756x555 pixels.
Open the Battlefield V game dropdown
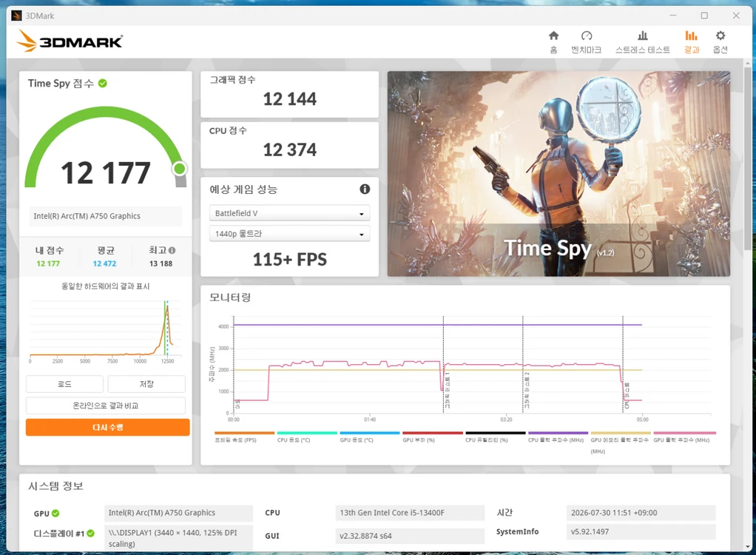[x=289, y=213]
